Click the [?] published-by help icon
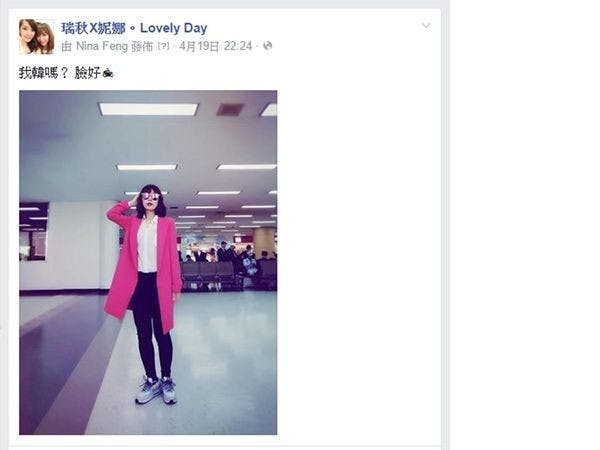Viewport: 600px width, 450px height. [163, 47]
